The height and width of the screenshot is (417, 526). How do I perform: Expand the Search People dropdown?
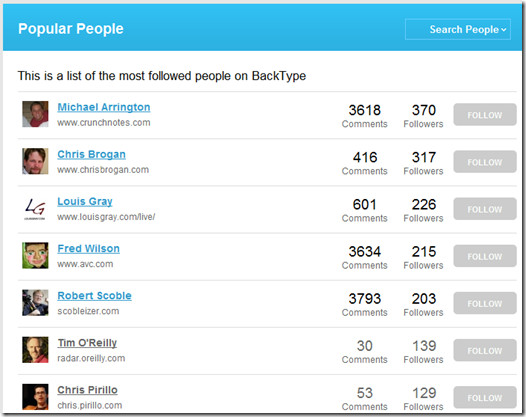point(458,30)
